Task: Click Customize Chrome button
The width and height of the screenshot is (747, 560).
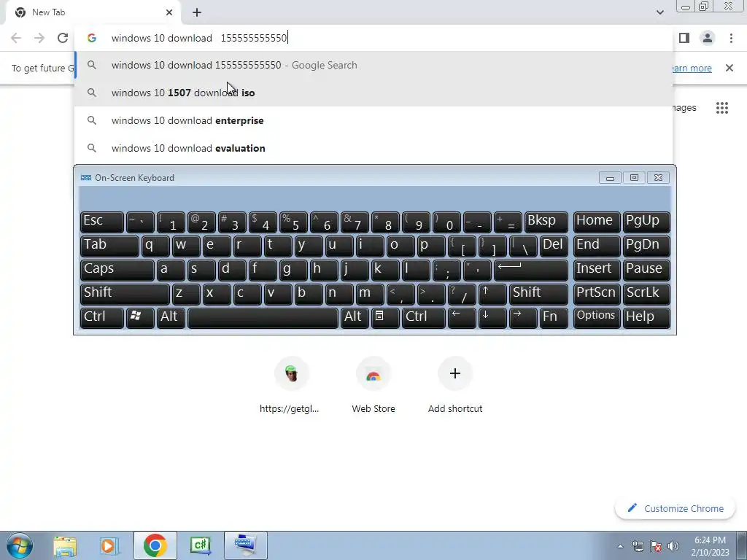Action: coord(675,508)
